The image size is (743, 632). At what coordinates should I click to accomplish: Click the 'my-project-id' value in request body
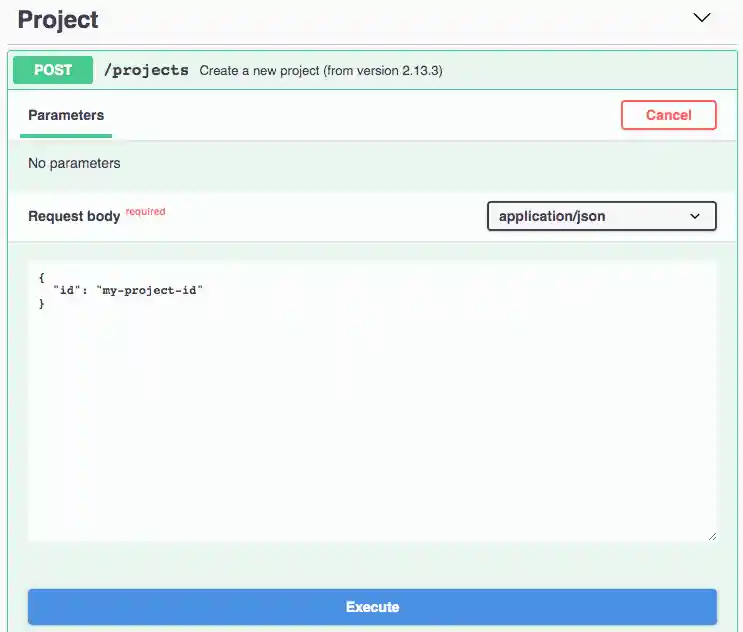[x=150, y=290]
